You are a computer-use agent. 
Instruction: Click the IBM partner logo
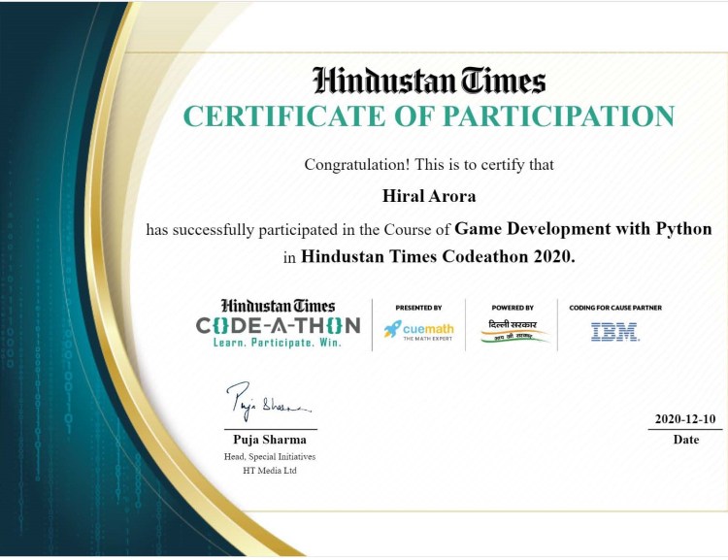[615, 331]
